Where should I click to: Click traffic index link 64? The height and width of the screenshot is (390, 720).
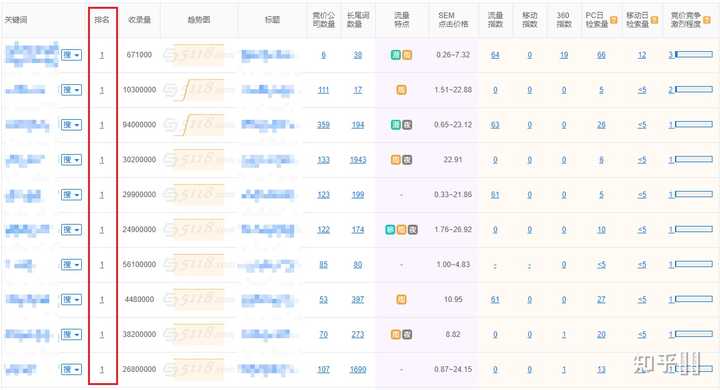click(x=495, y=55)
